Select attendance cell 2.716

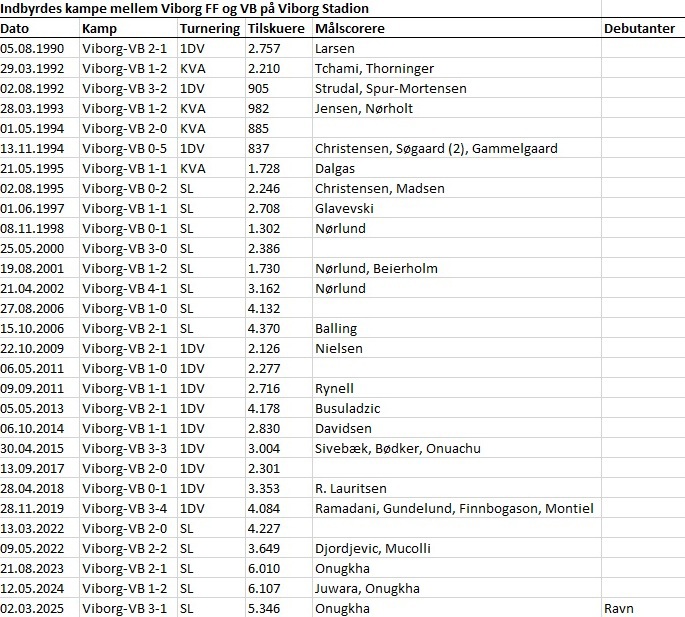pyautogui.click(x=264, y=388)
